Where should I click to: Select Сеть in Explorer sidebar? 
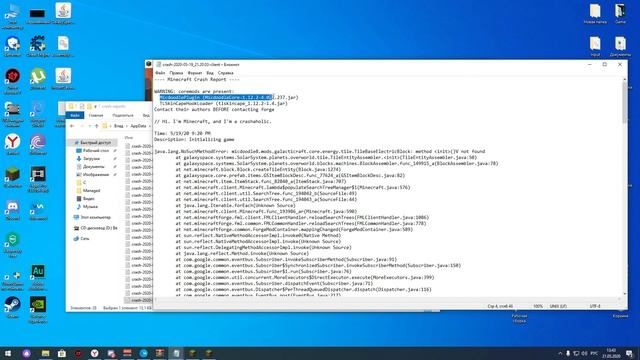84,238
